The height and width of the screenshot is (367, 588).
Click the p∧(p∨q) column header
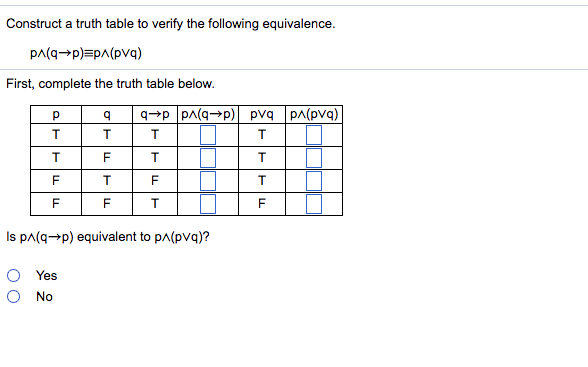tap(314, 114)
